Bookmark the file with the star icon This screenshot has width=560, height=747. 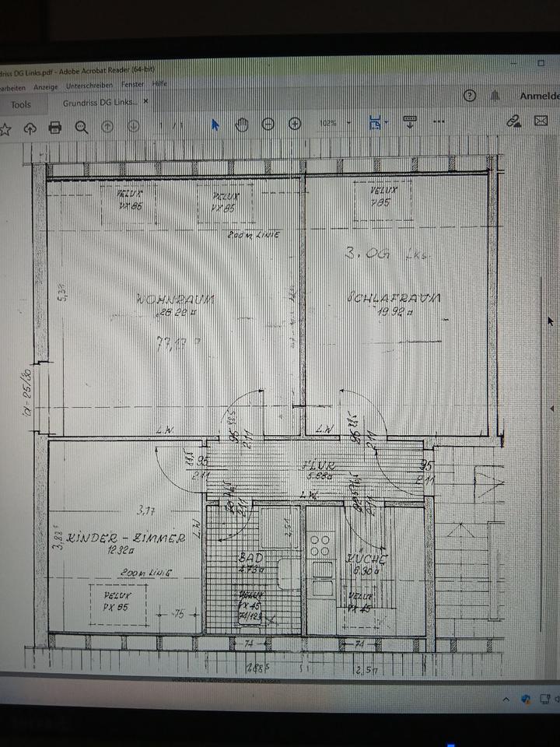click(x=5, y=128)
